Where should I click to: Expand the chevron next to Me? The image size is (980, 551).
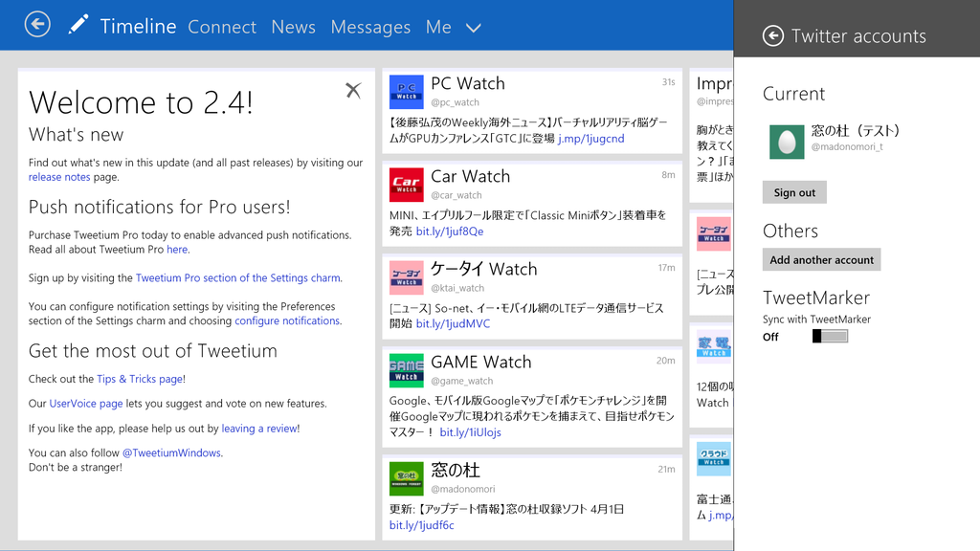click(x=473, y=28)
